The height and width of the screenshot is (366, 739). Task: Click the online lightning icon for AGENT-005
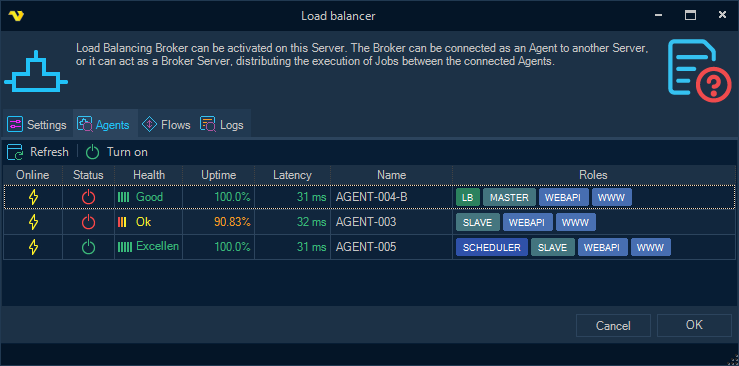[x=33, y=247]
